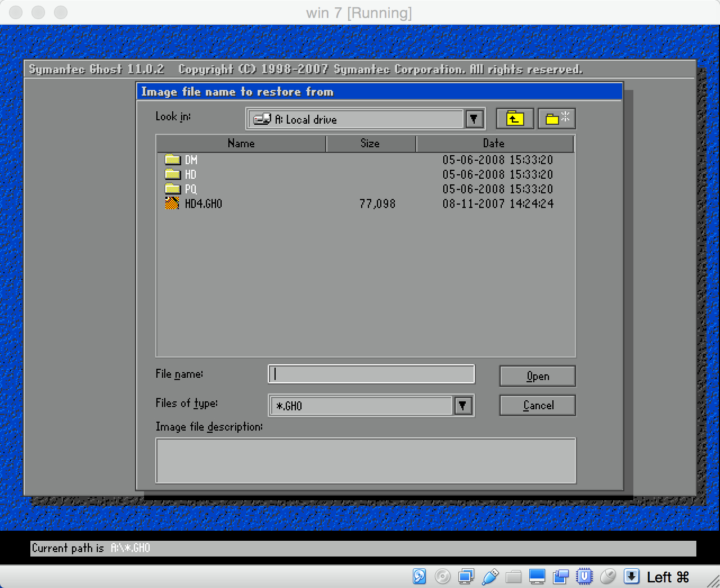Click the VirtualBox keyboard capture indicator
The image size is (720, 588).
(x=632, y=576)
